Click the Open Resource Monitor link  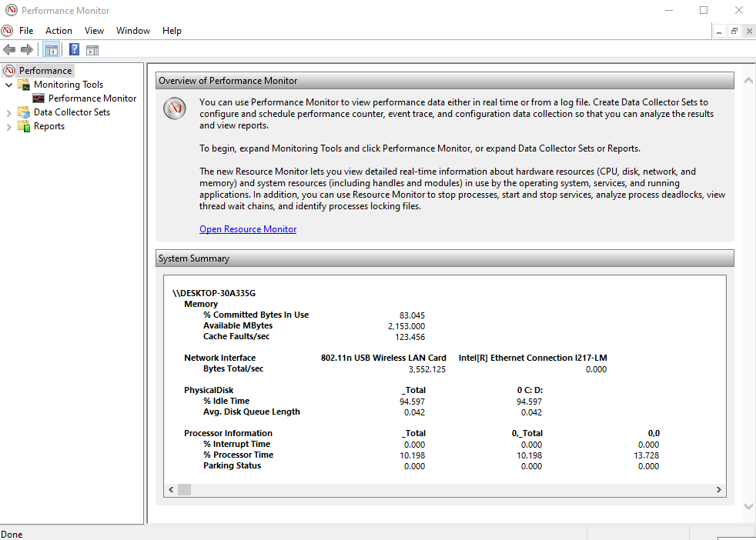coord(248,228)
